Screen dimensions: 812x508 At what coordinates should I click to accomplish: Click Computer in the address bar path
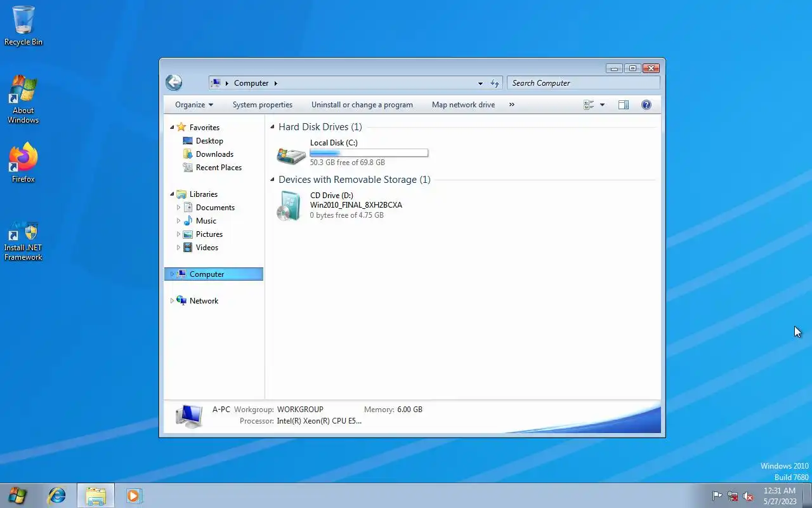[x=251, y=83]
